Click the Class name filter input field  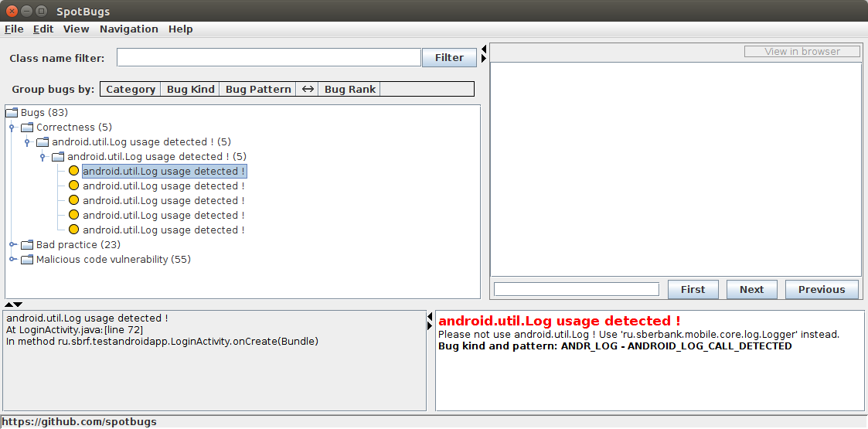(269, 57)
